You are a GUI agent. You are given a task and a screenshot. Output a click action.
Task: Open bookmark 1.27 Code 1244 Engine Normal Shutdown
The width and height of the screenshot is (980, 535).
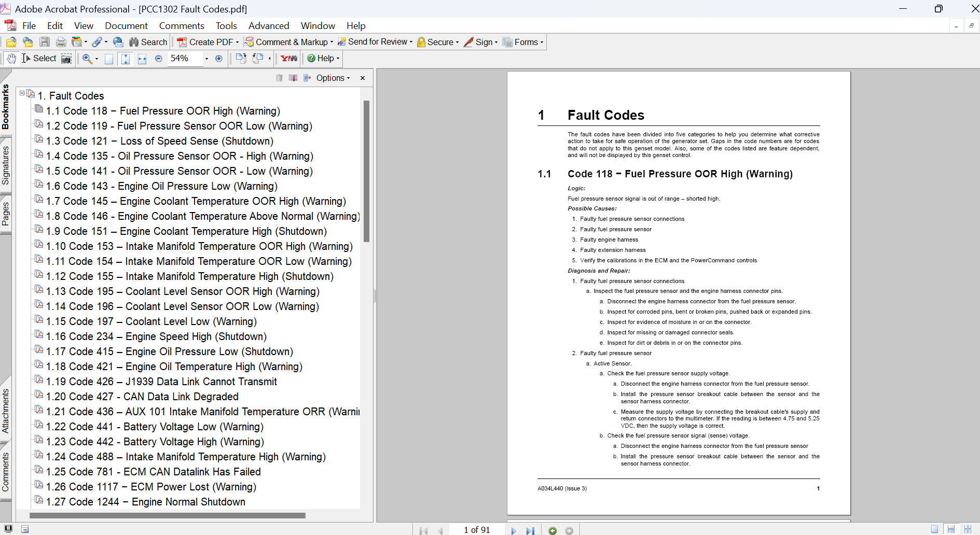point(145,502)
